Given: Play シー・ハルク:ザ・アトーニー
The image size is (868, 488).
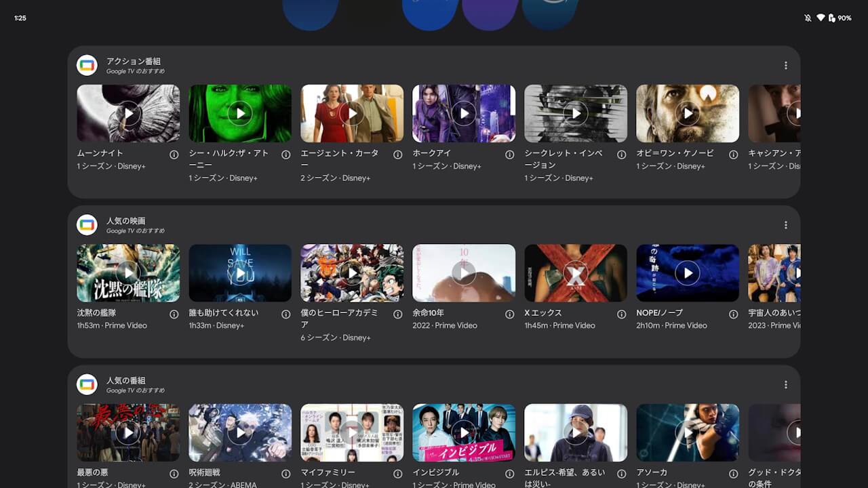Looking at the screenshot, I should 240,113.
